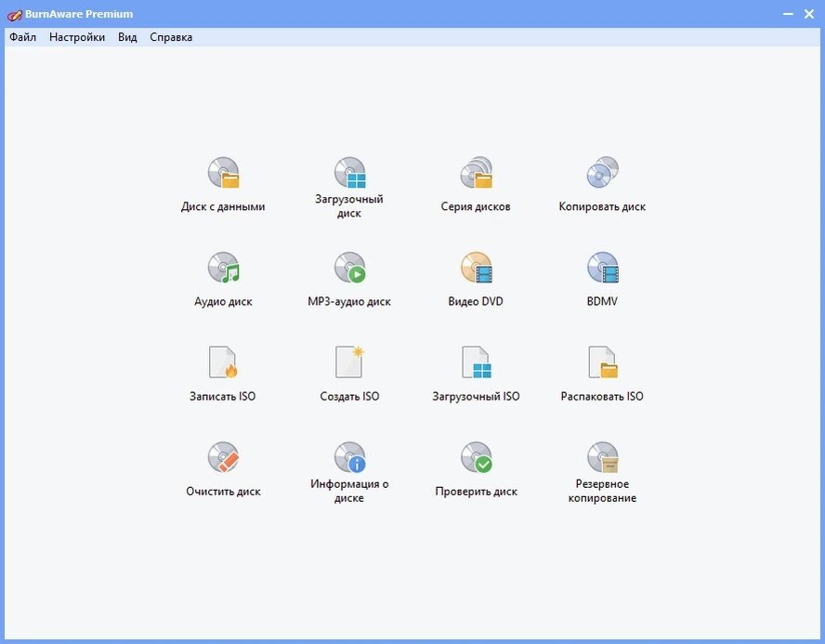
Task: Open the Файл menu
Action: pyautogui.click(x=22, y=37)
